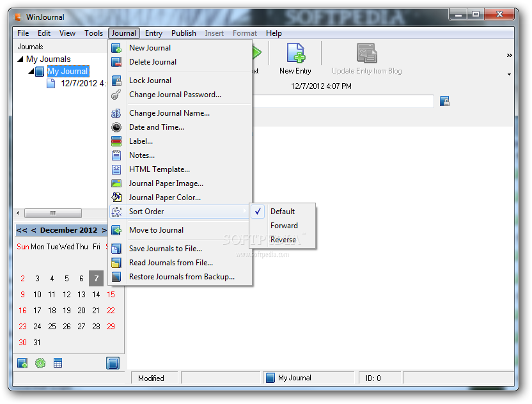Screen dimensions: 532x404
Task: Click the My Journal book icon in tree
Action: (x=40, y=72)
